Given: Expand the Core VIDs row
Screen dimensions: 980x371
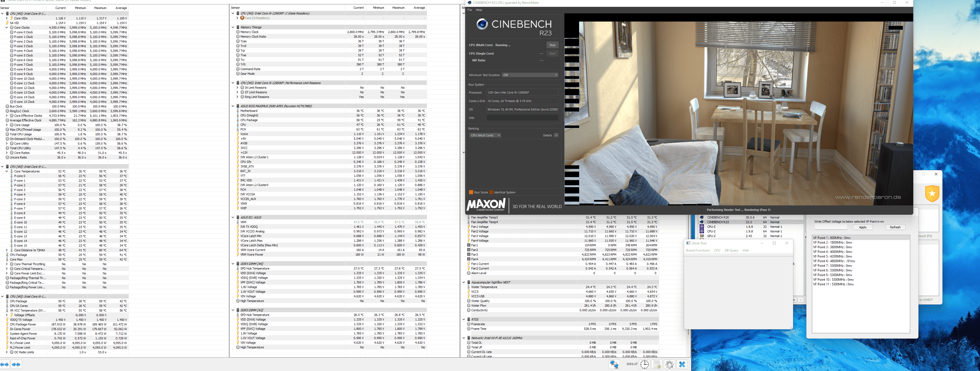Looking at the screenshot, I should [7, 18].
